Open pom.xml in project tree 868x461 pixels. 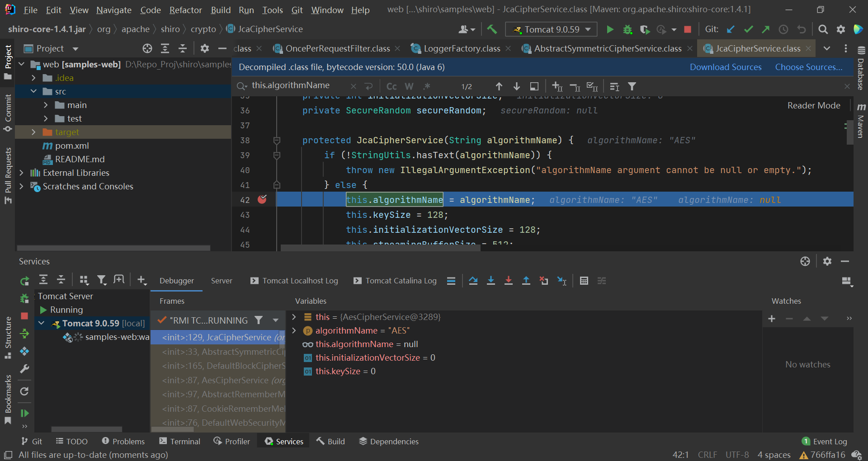(x=66, y=146)
